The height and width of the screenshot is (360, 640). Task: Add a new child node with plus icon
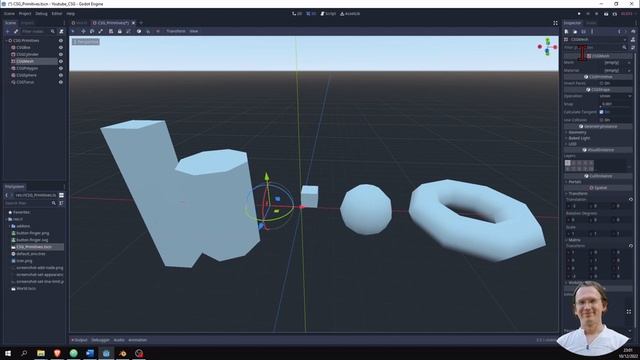pyautogui.click(x=7, y=31)
